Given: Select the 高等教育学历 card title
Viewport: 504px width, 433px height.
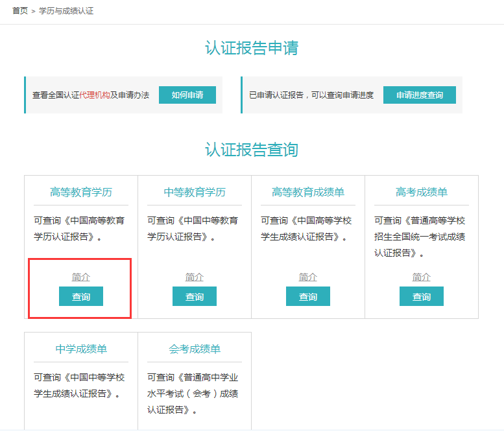Looking at the screenshot, I should [x=81, y=192].
